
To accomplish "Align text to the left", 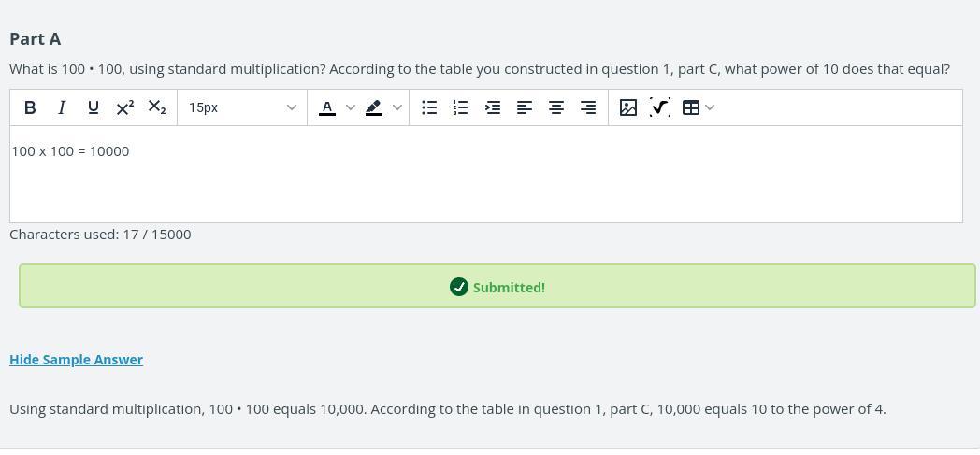I will click(x=525, y=107).
